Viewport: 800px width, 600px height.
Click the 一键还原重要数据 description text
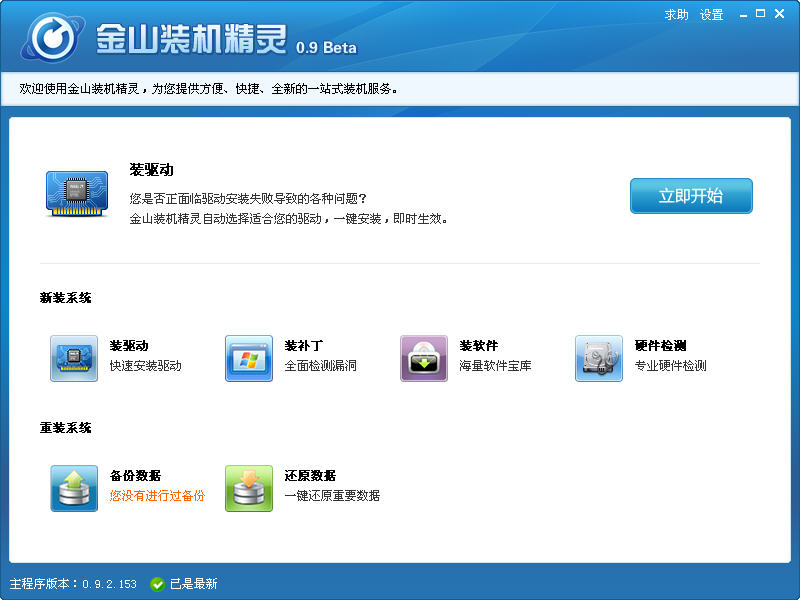click(x=332, y=496)
